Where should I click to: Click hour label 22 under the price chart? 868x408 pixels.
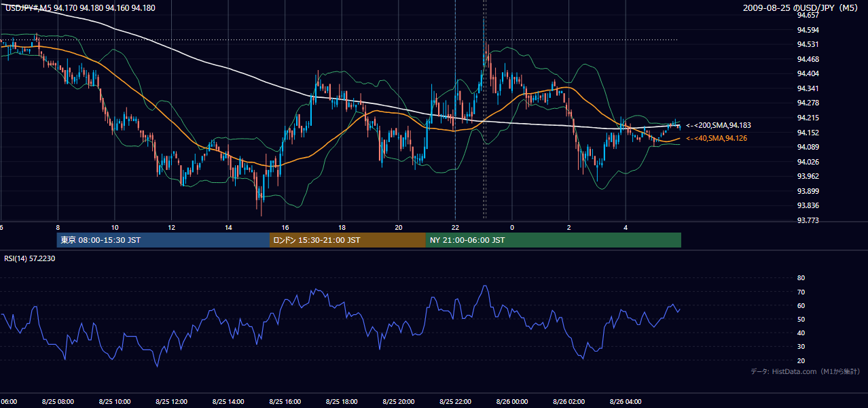click(456, 228)
